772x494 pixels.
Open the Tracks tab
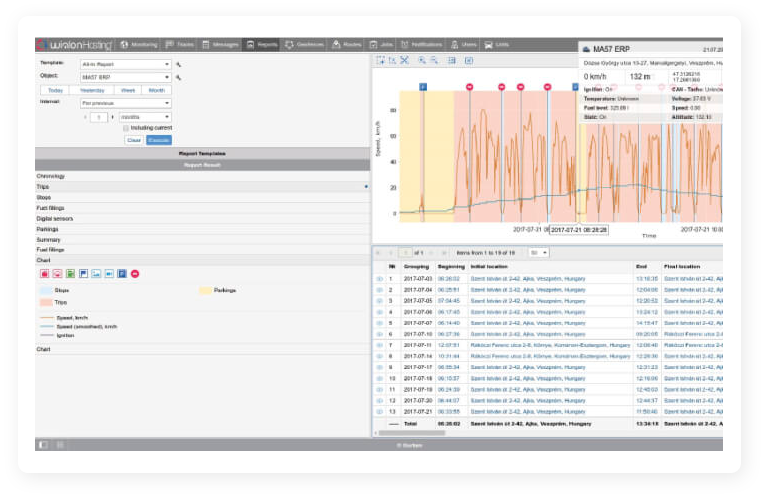pos(180,45)
